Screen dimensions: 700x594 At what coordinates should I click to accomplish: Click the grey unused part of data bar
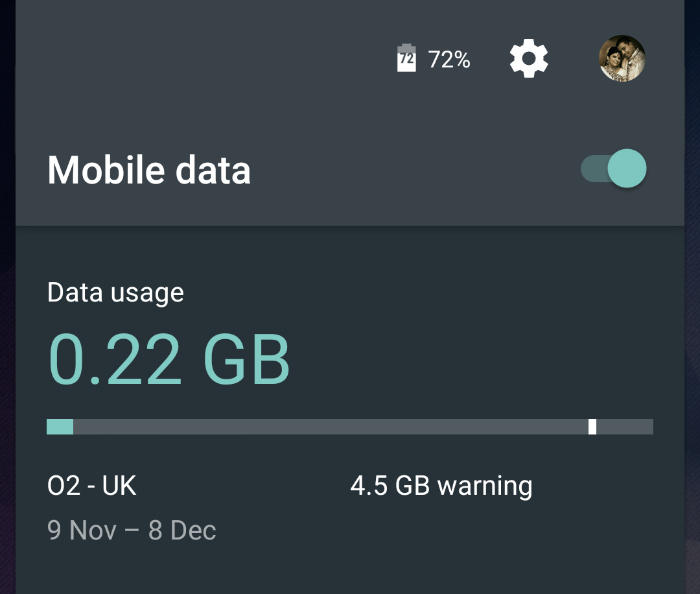coord(331,427)
